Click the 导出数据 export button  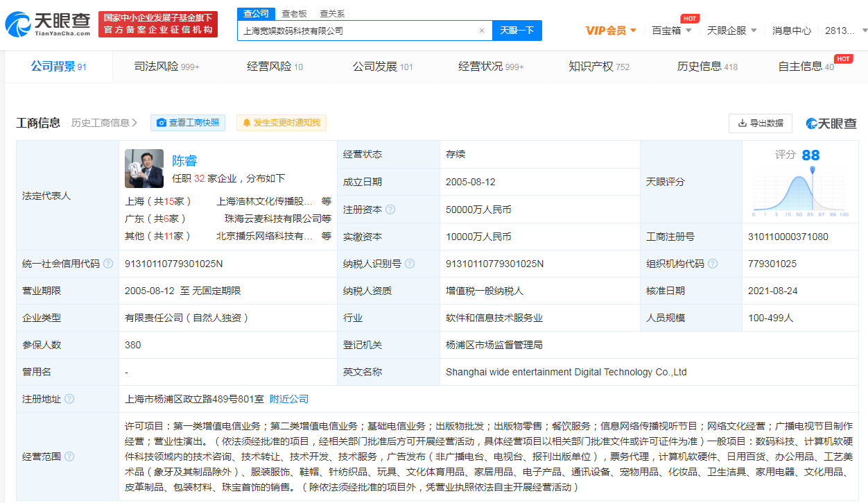(761, 123)
